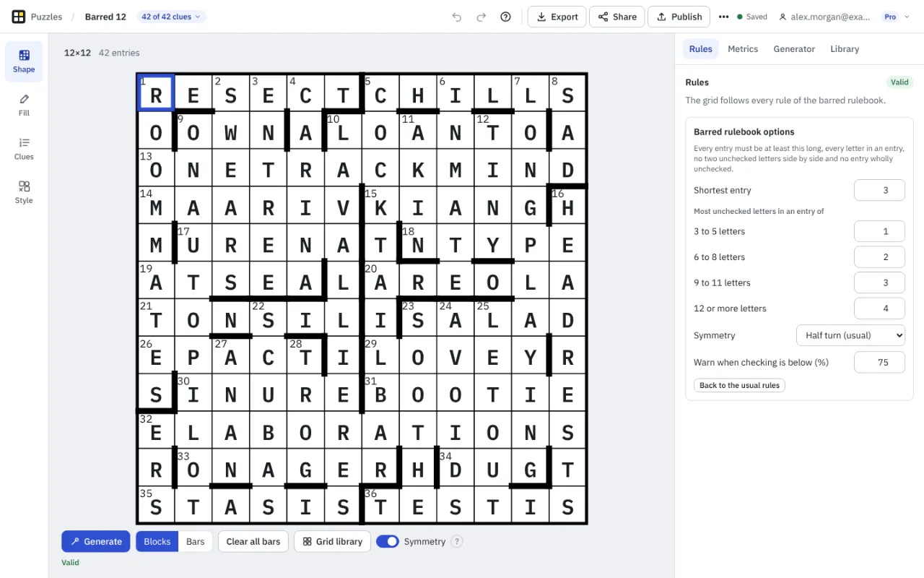Open the Clues sidebar panel
This screenshot has width=924, height=578.
24,148
